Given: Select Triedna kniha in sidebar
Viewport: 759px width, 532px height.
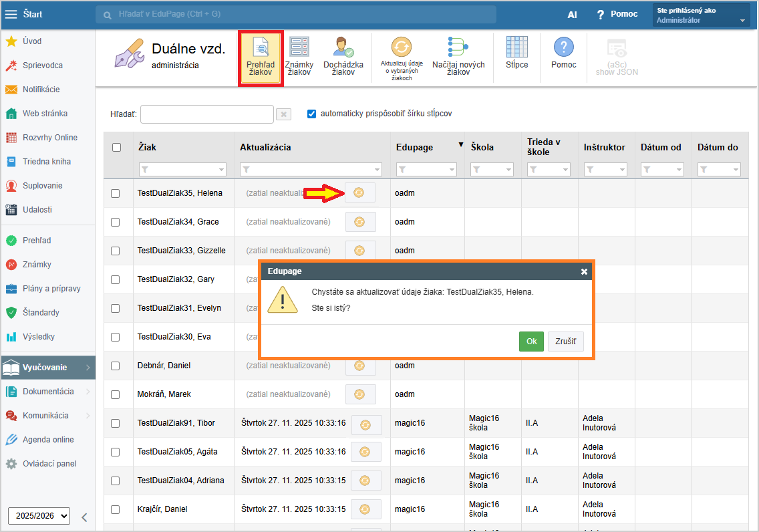Looking at the screenshot, I should pos(46,162).
